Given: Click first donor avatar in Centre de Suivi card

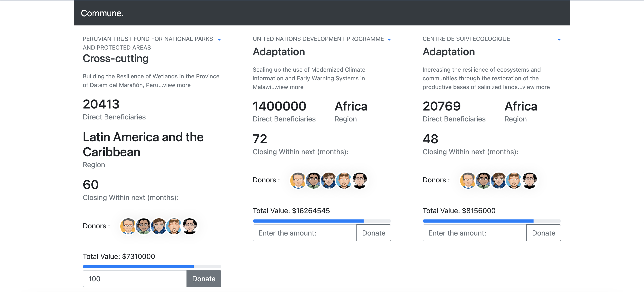Looking at the screenshot, I should click(x=468, y=180).
